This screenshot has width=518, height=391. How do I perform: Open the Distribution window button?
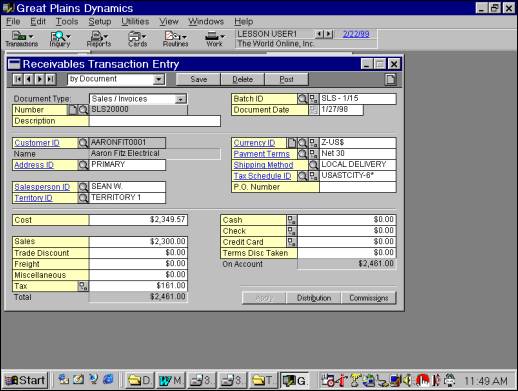314,298
